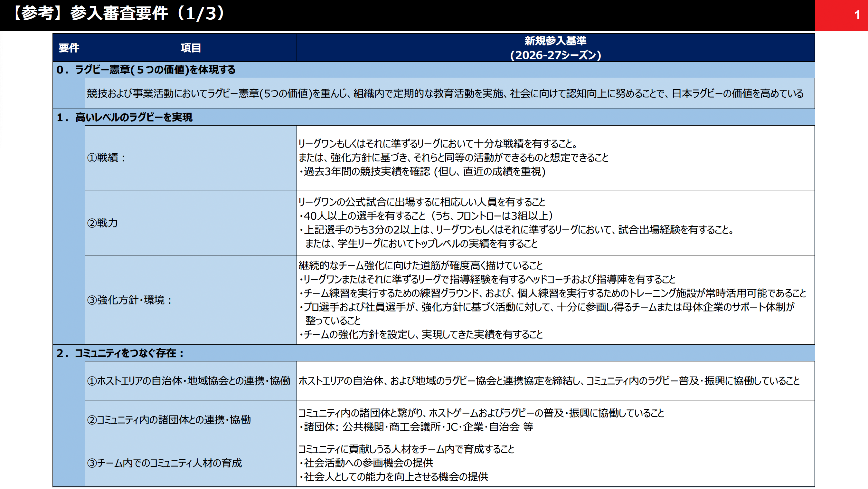Click the line ホストエリアの自治体、および地域のラグビー協会と連携協定
This screenshot has height=489, width=868.
coord(549,381)
